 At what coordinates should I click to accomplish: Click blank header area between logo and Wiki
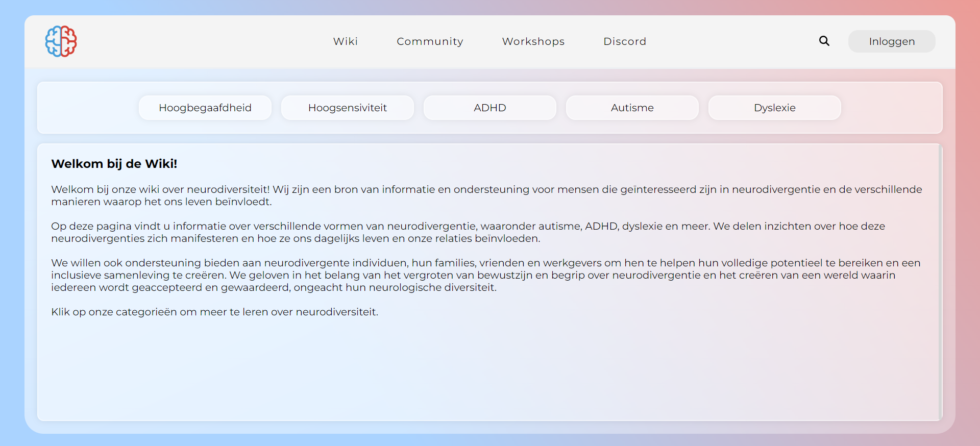click(x=204, y=41)
